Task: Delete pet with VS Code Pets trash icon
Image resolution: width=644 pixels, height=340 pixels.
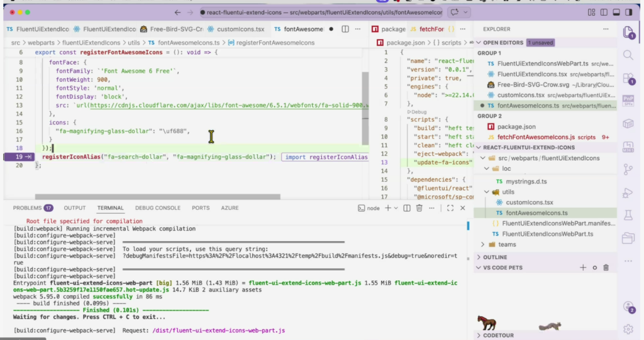Action: (606, 268)
